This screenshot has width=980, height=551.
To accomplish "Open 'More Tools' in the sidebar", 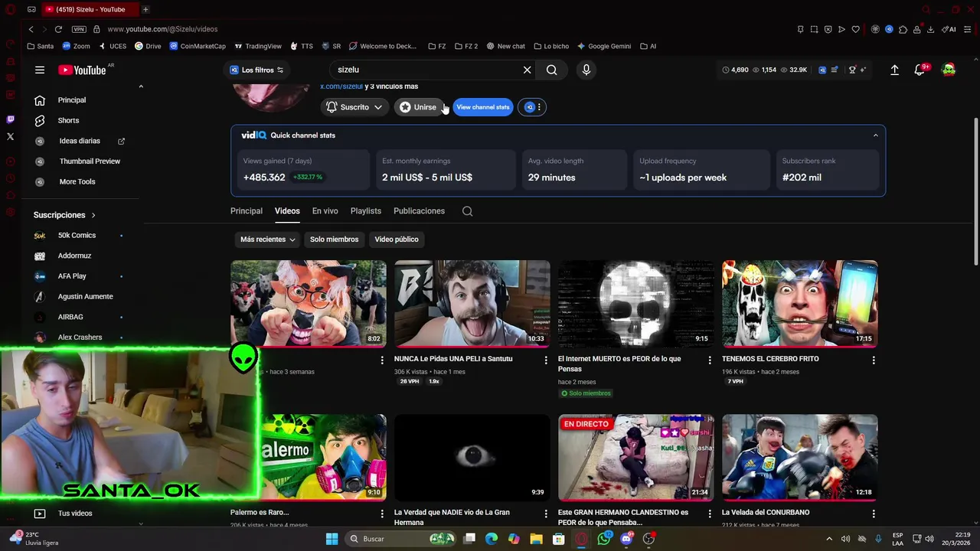I will pyautogui.click(x=77, y=182).
